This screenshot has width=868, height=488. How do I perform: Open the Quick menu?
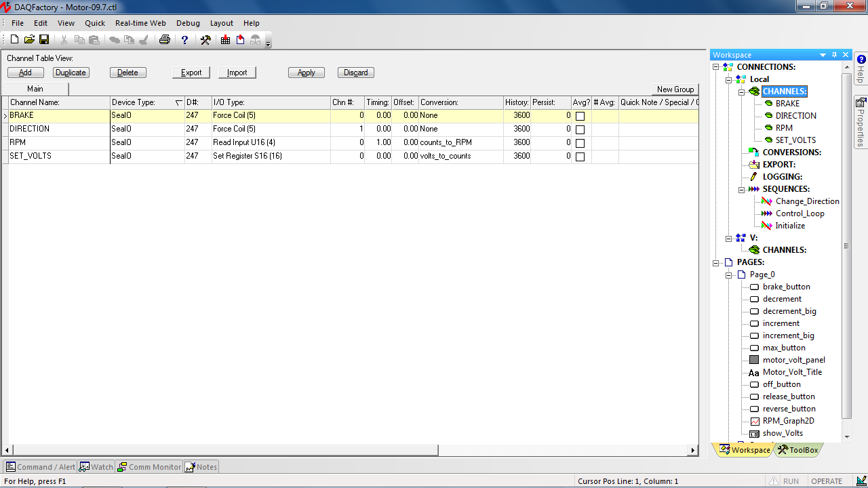click(x=95, y=23)
